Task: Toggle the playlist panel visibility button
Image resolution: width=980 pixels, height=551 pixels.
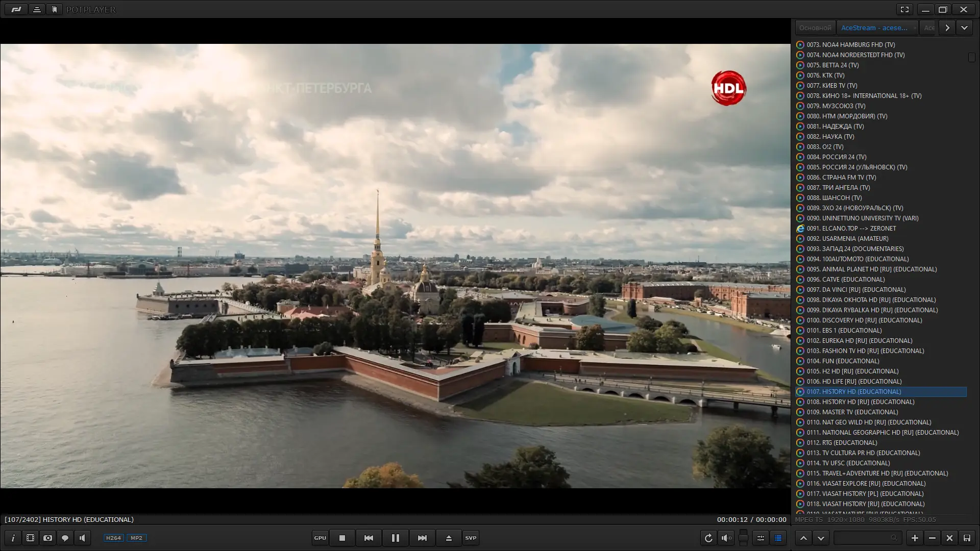Action: (778, 538)
